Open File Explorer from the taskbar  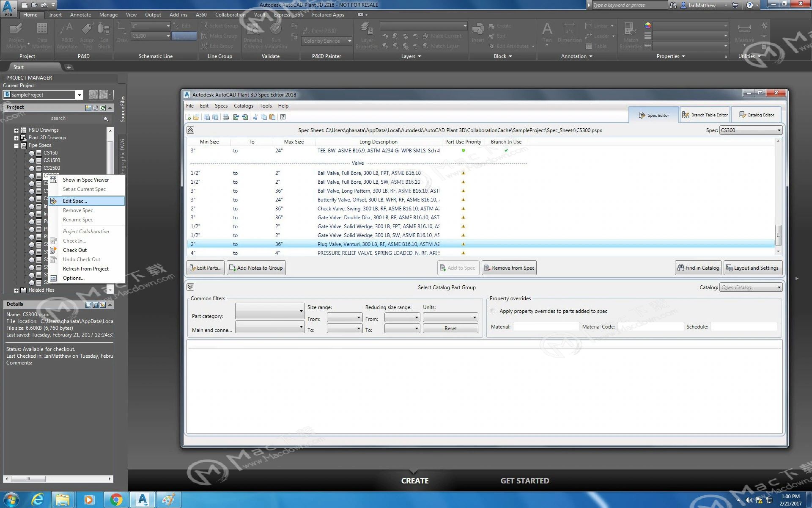coord(63,500)
